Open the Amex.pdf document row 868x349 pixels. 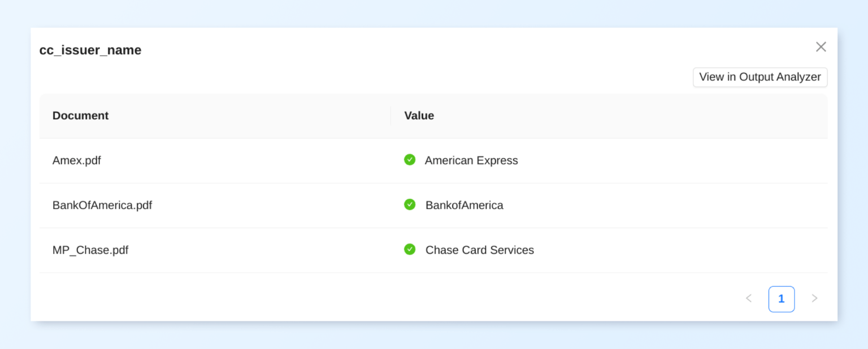point(77,160)
